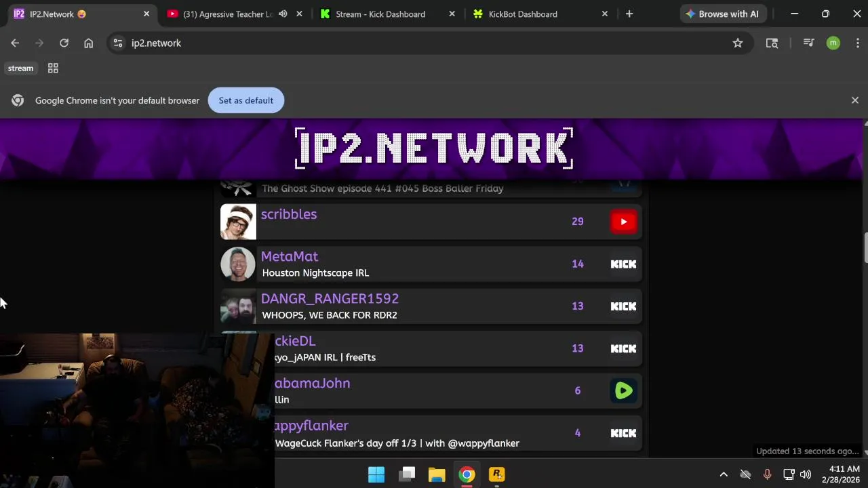The image size is (868, 488).
Task: Close the KickBot Dashboard tab
Action: [605, 14]
